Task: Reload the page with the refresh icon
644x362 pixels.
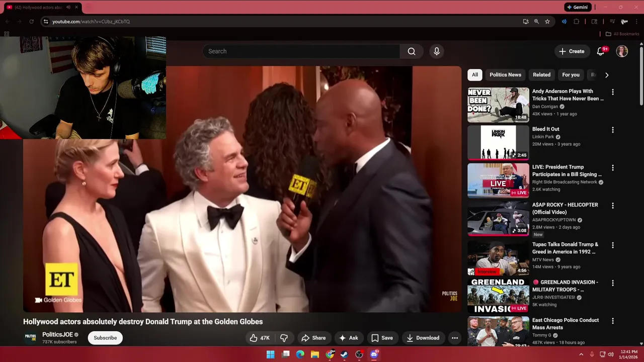Action: click(x=31, y=22)
